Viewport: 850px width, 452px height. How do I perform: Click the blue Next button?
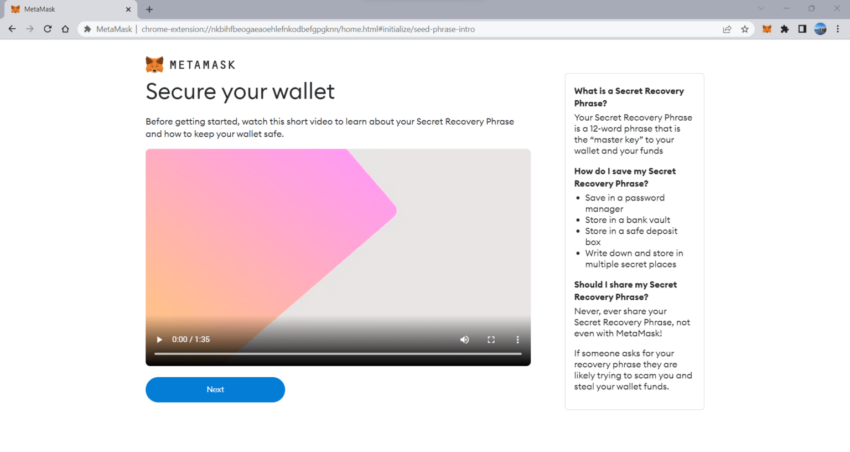215,390
